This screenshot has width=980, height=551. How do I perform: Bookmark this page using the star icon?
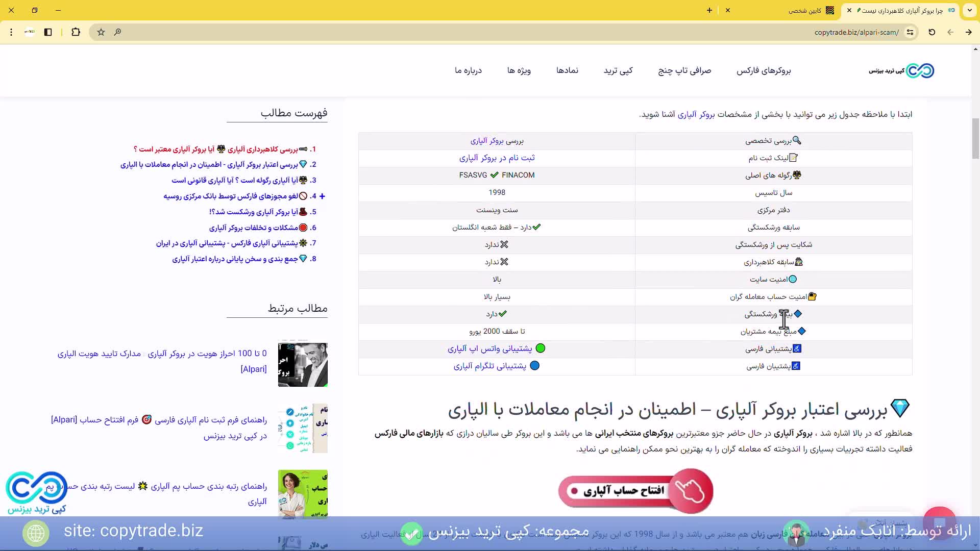pyautogui.click(x=101, y=32)
